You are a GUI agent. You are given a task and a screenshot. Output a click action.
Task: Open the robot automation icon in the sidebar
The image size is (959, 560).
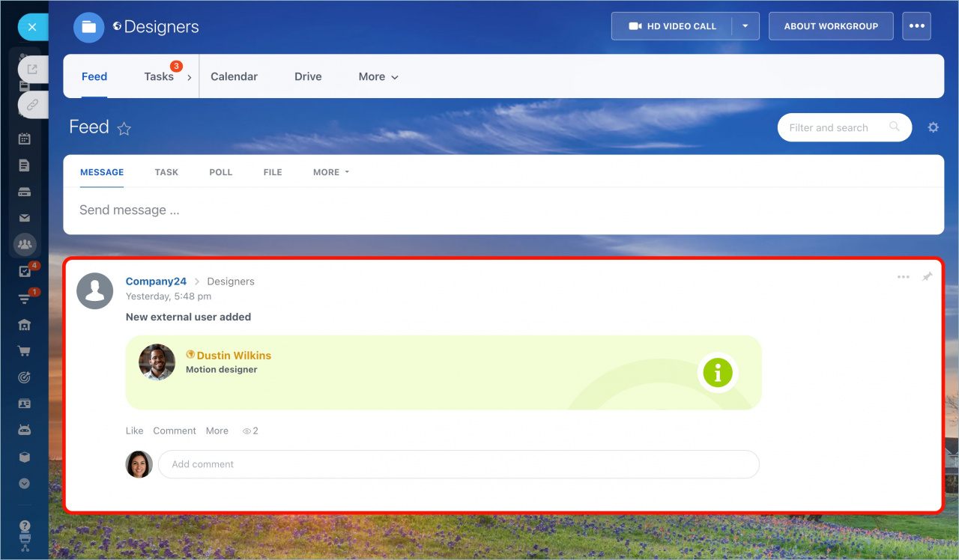click(x=24, y=430)
